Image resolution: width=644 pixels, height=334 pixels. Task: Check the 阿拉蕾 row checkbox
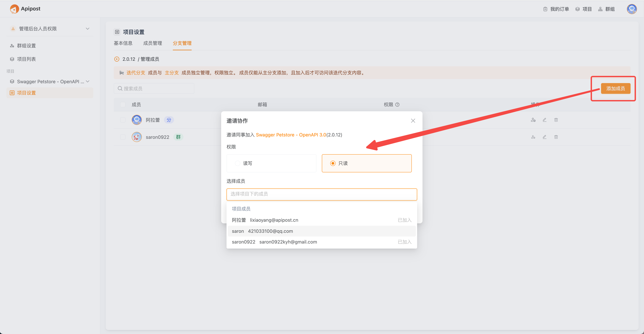[x=123, y=120]
